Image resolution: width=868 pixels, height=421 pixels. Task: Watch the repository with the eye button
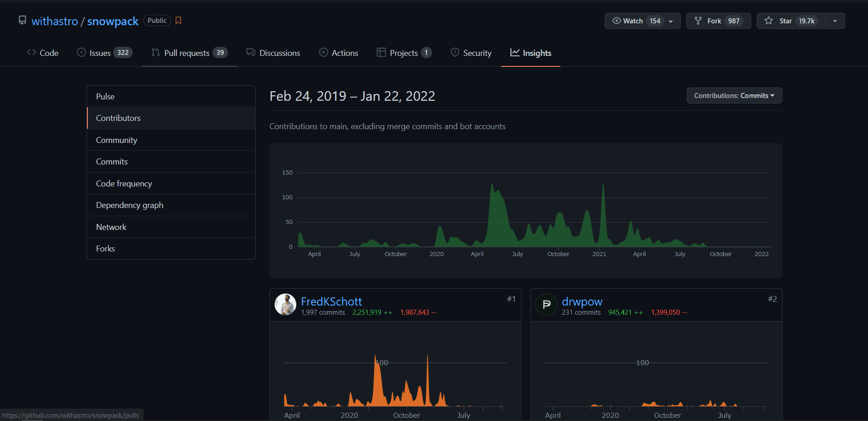[x=633, y=21]
